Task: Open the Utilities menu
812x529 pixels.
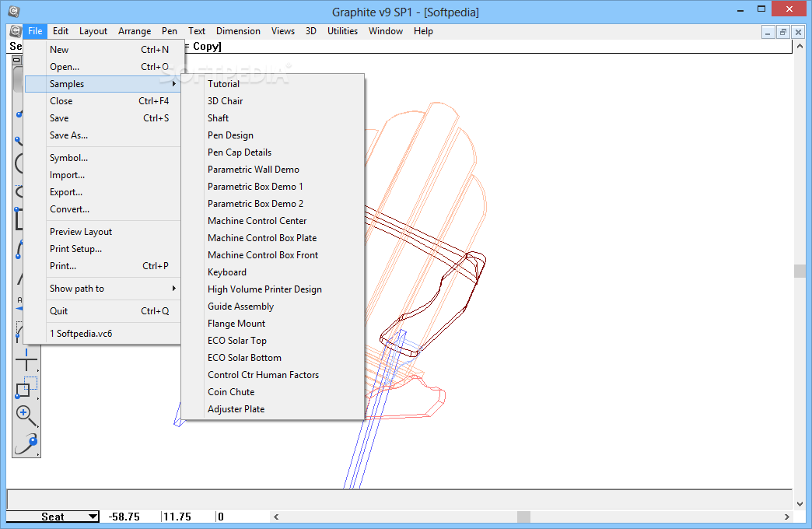Action: tap(342, 31)
